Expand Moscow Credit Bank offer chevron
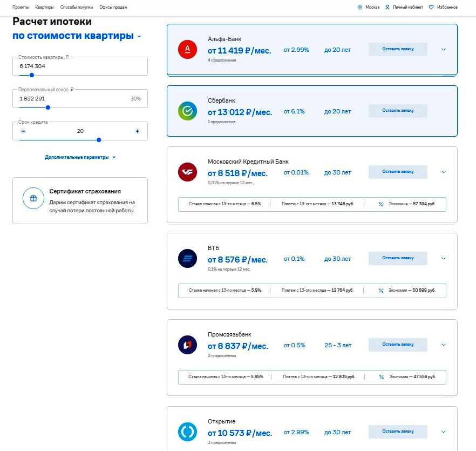 pyautogui.click(x=444, y=172)
